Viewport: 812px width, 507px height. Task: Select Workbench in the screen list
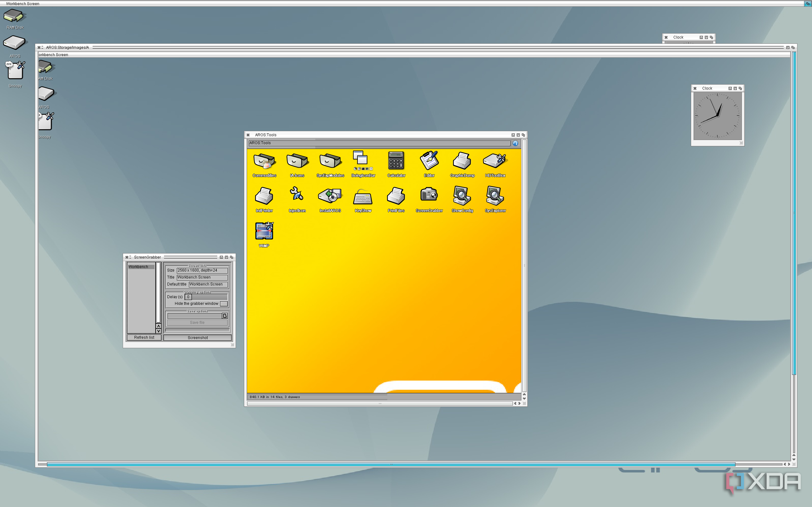coord(141,267)
